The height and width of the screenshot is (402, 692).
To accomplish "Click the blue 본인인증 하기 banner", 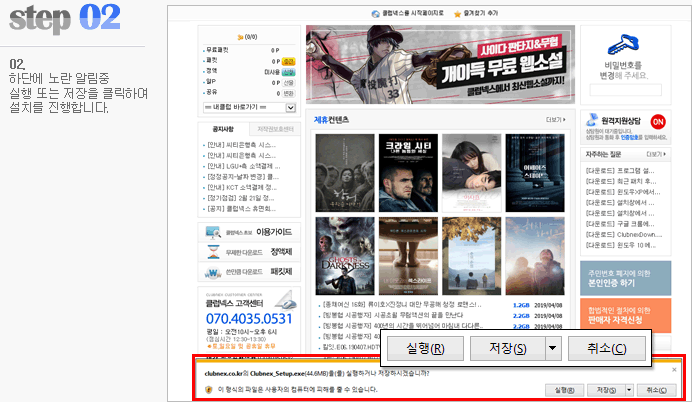I will click(625, 278).
